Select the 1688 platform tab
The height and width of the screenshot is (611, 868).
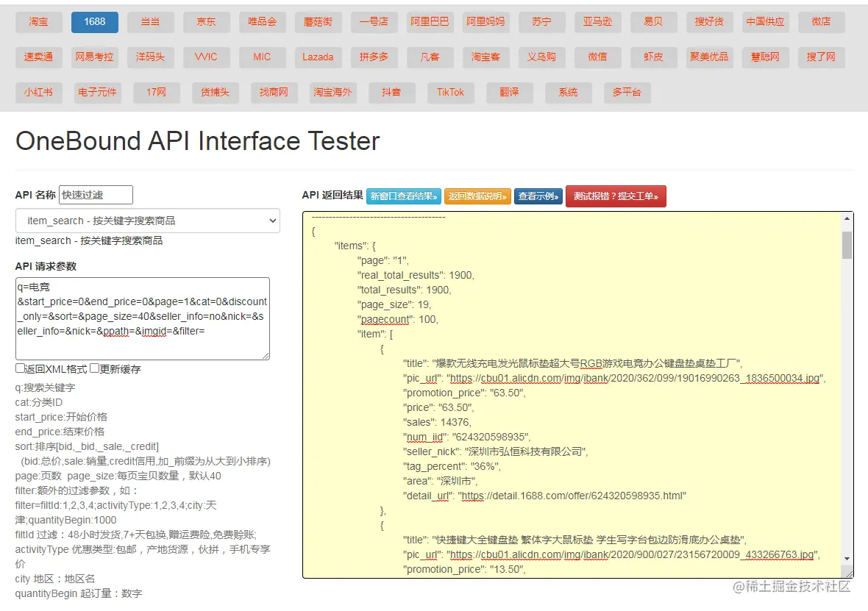[95, 21]
